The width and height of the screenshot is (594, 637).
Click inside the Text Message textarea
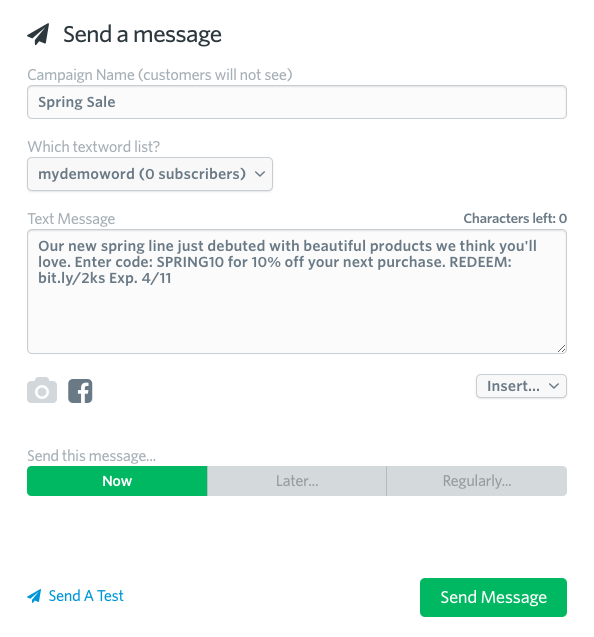point(297,292)
